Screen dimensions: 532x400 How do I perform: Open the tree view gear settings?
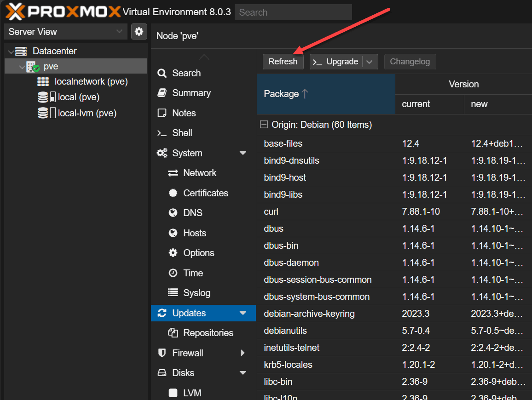[x=139, y=32]
